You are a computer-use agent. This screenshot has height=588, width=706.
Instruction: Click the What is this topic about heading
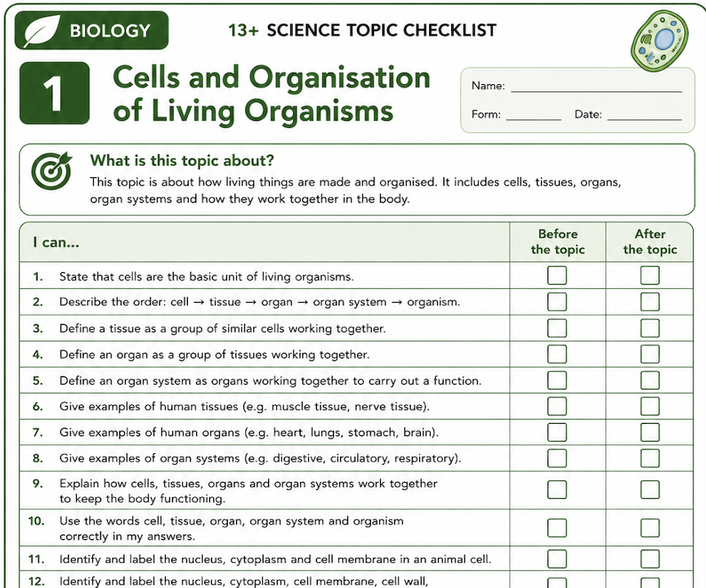click(x=182, y=160)
